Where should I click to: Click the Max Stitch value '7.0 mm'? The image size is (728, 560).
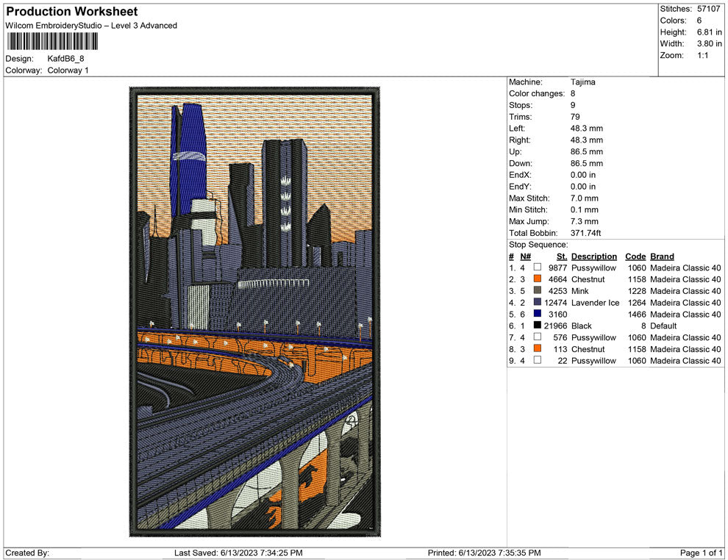point(584,198)
